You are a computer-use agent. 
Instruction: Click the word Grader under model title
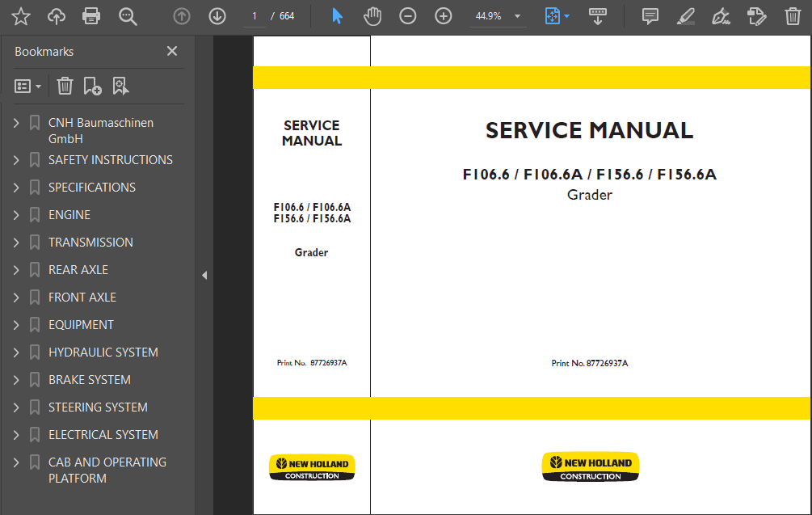point(589,195)
